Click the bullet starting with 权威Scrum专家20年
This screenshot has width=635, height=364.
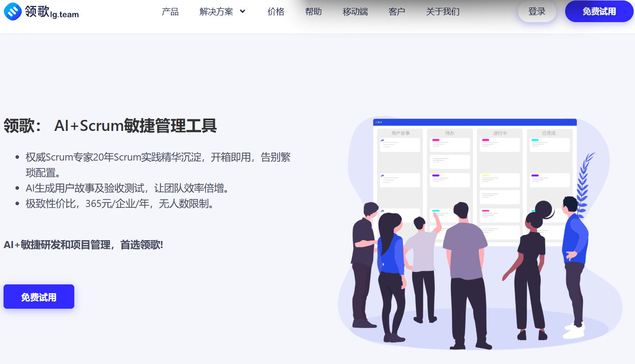(158, 165)
